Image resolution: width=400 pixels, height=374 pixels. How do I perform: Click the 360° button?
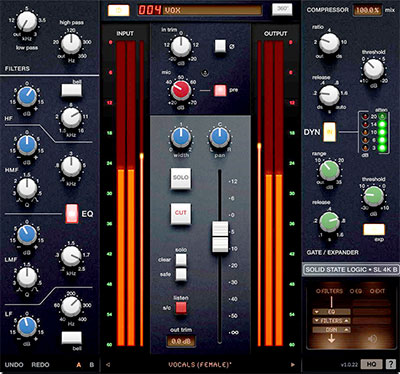tap(282, 9)
